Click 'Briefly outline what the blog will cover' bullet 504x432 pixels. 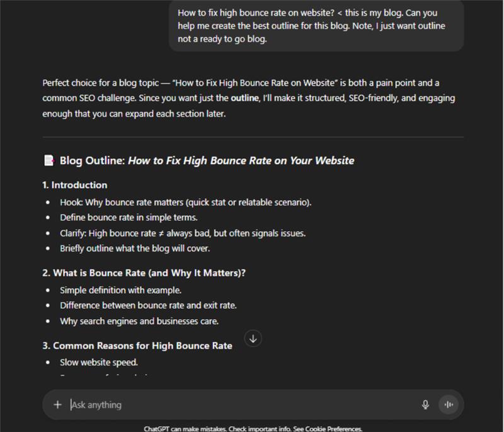tap(134, 248)
